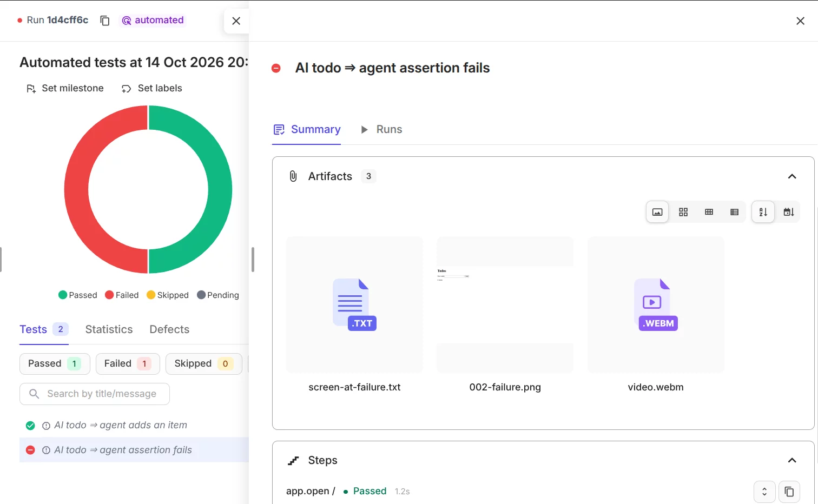Open the 002-failure.png thumbnail
The image size is (818, 504).
click(505, 304)
